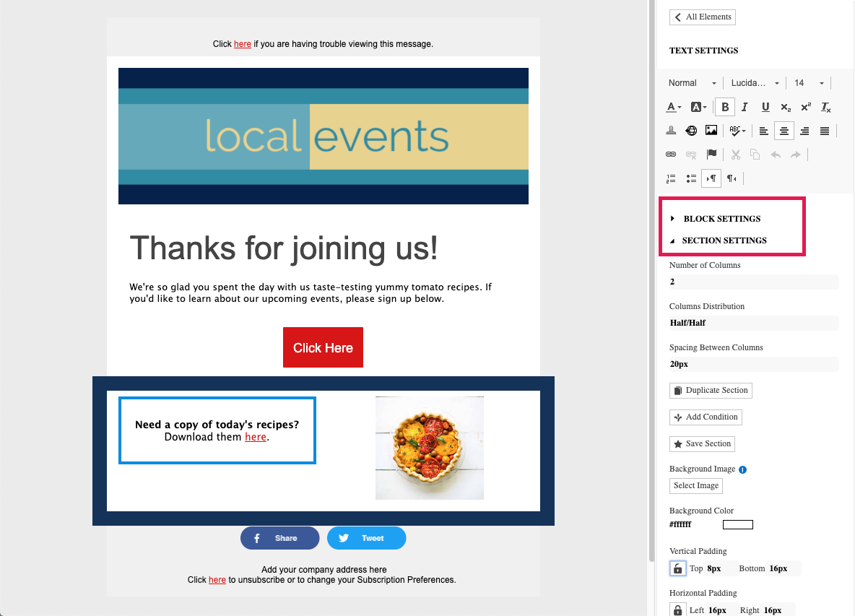Viewport: 855px width, 616px height.
Task: Expand the Block Settings section
Action: [x=716, y=219]
